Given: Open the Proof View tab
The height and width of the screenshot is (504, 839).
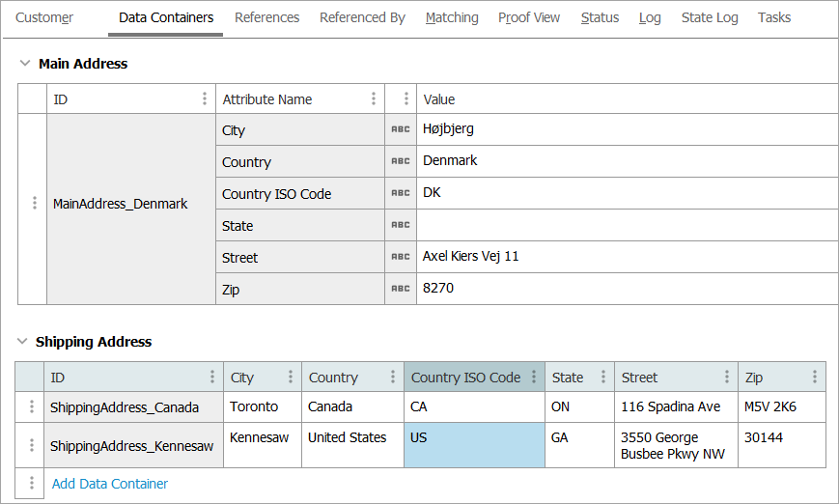Looking at the screenshot, I should point(529,17).
